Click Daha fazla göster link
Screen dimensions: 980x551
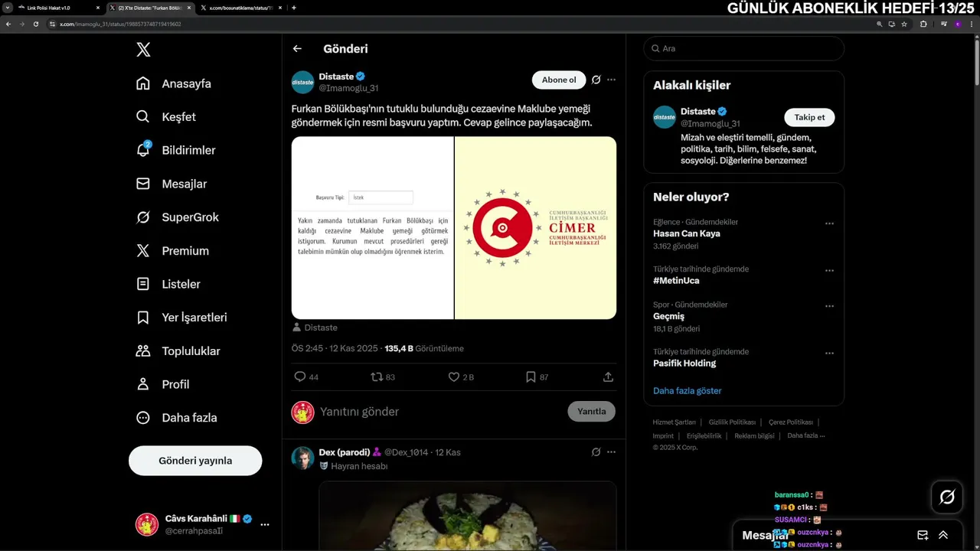688,390
